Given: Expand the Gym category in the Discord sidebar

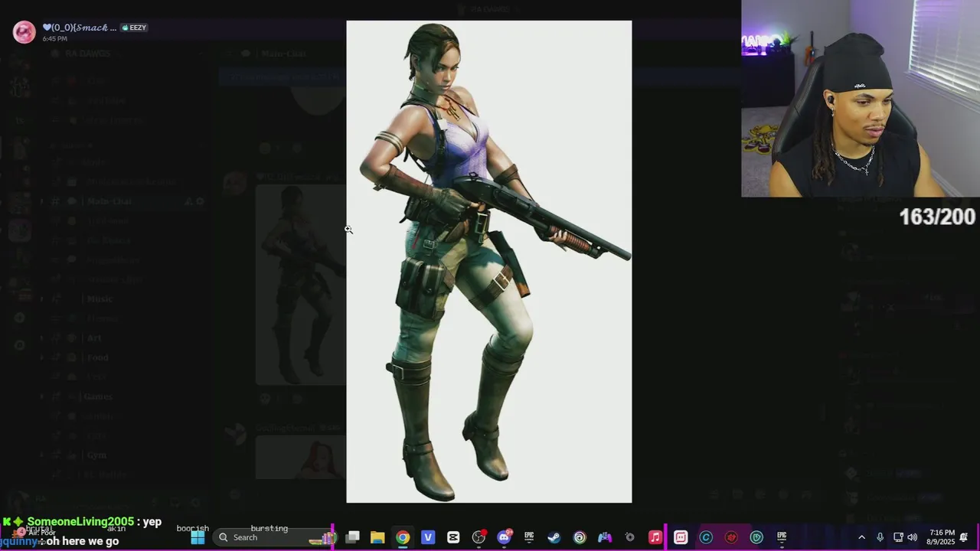Looking at the screenshot, I should 96,455.
